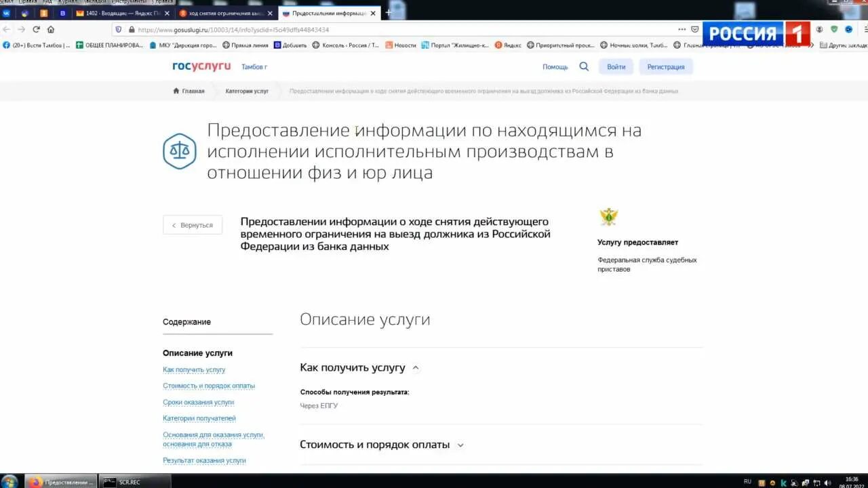The height and width of the screenshot is (488, 868).
Task: Reload the current page
Action: click(36, 29)
